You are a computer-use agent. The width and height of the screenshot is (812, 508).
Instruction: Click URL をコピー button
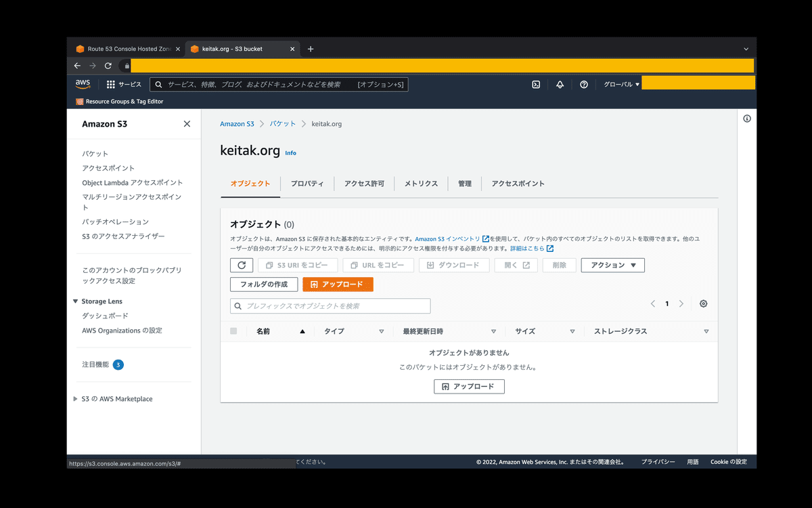[378, 266]
